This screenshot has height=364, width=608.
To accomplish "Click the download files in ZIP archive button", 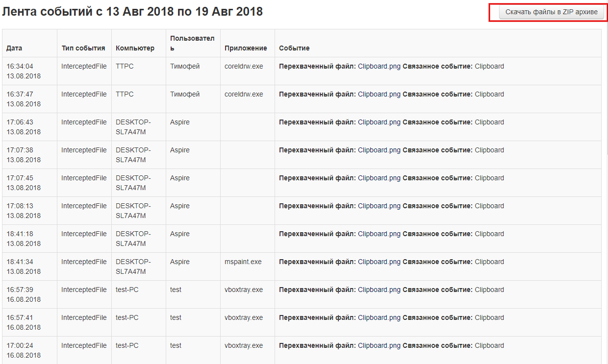I will tap(552, 12).
